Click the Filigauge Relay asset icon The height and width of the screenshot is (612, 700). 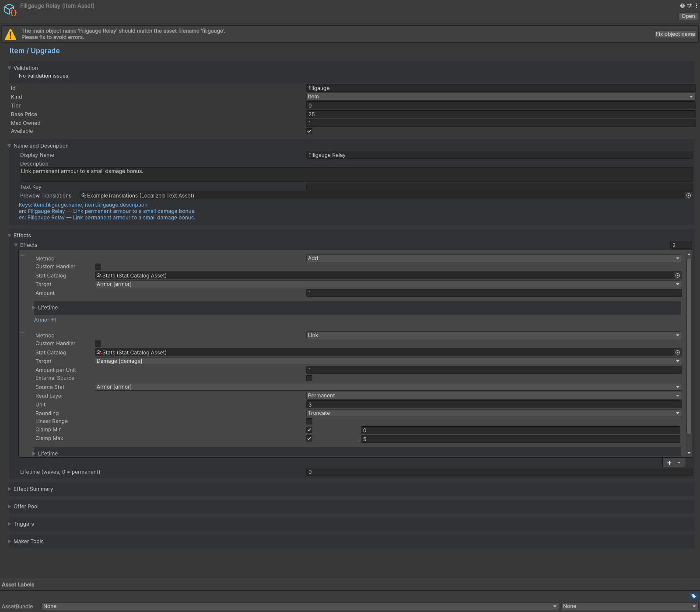click(x=10, y=9)
